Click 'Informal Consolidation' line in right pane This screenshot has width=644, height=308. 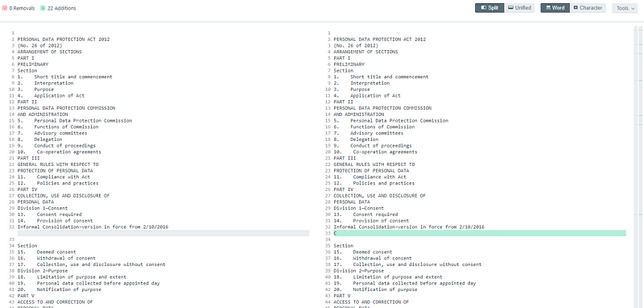pyautogui.click(x=409, y=227)
